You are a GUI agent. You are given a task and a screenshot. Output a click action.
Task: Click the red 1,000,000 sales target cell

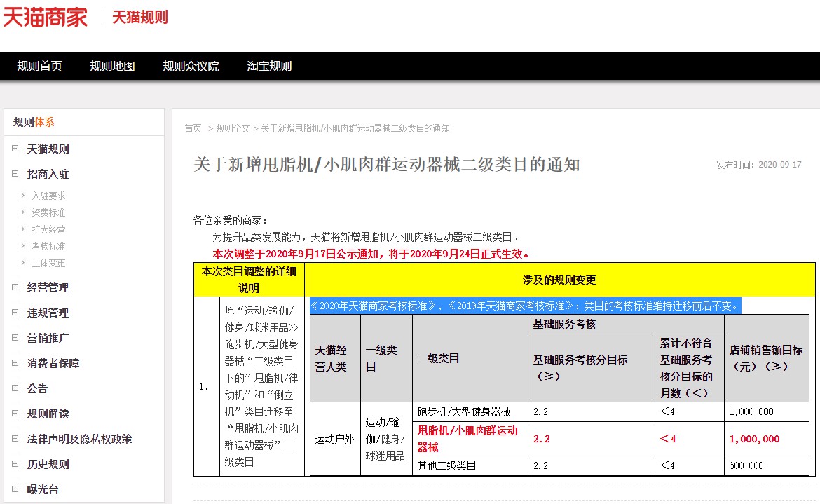767,439
